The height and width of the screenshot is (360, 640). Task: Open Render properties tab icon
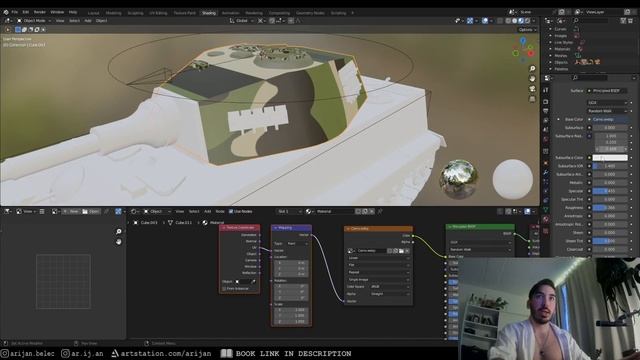click(546, 102)
